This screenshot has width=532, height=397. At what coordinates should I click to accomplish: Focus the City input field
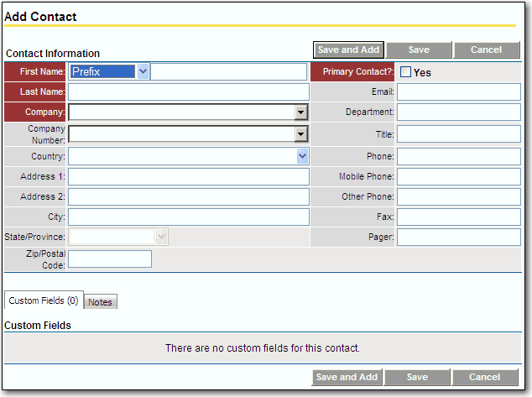189,217
